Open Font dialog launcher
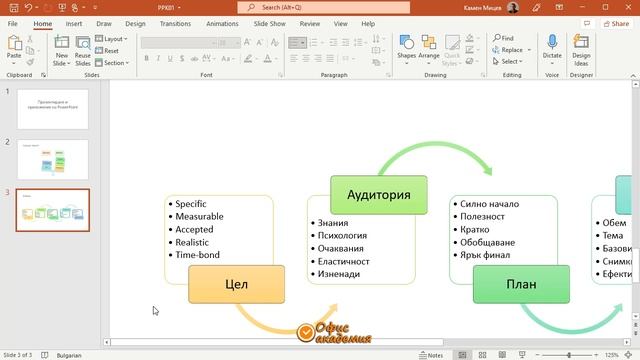The width and height of the screenshot is (640, 360). point(280,75)
